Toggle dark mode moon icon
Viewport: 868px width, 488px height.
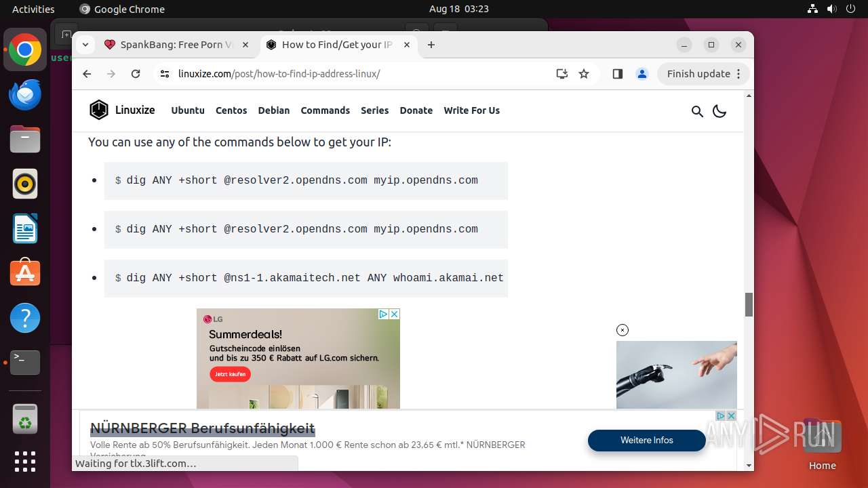(719, 111)
